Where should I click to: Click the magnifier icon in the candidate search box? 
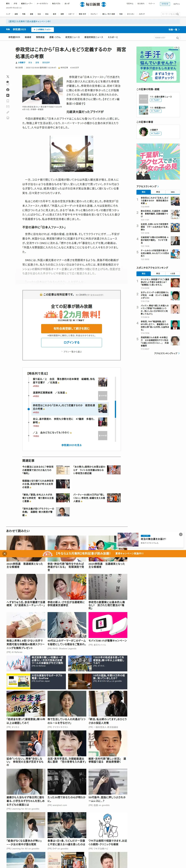(x=178, y=38)
